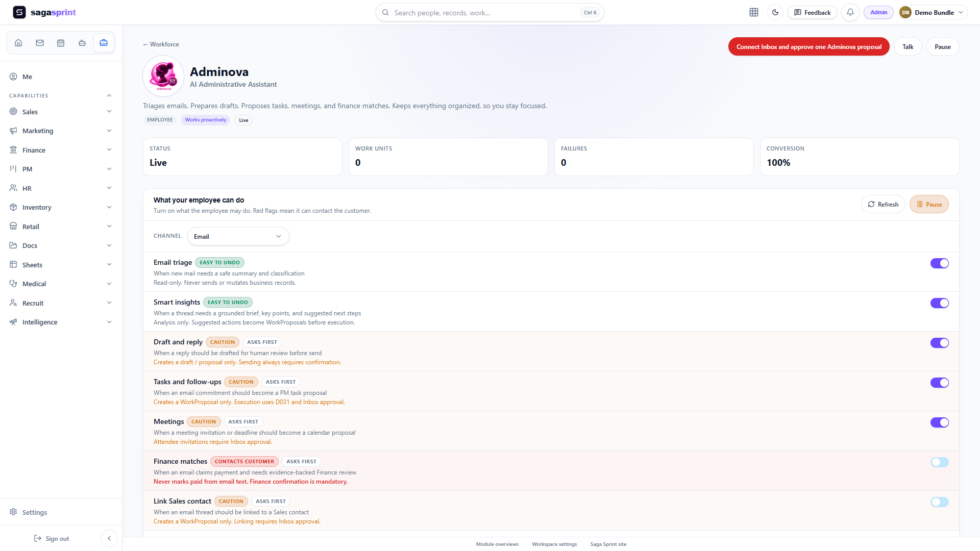Toggle dark mode moon icon
The image size is (980, 551).
[775, 12]
